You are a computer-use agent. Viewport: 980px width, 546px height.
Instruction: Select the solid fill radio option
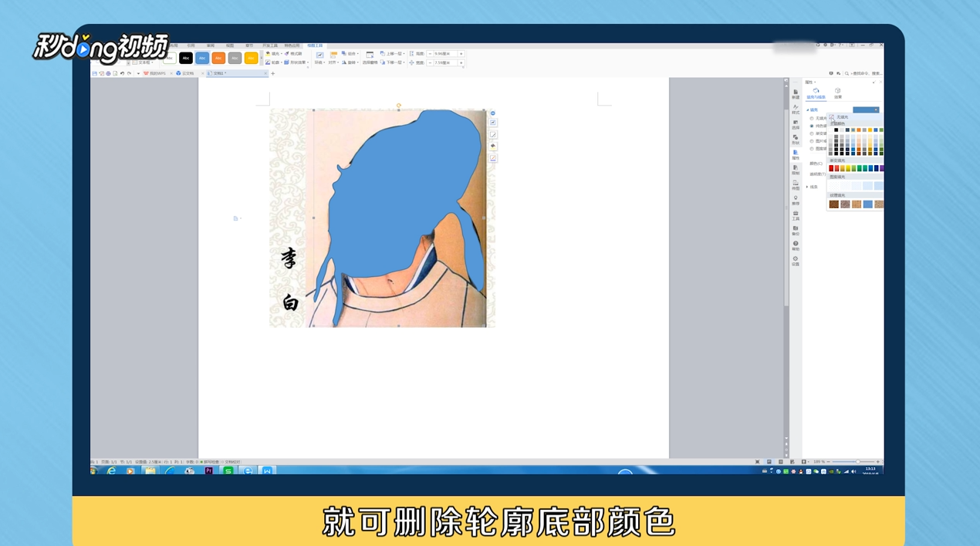point(812,126)
